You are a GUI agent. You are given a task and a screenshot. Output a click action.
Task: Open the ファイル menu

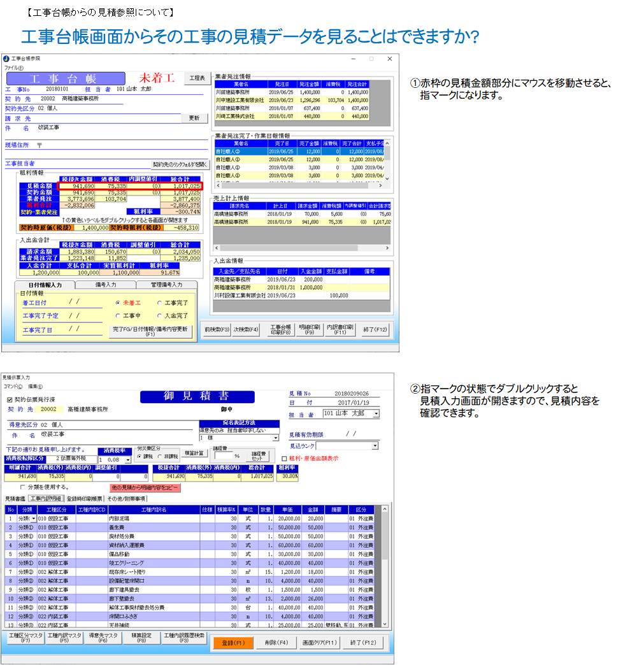(x=13, y=68)
